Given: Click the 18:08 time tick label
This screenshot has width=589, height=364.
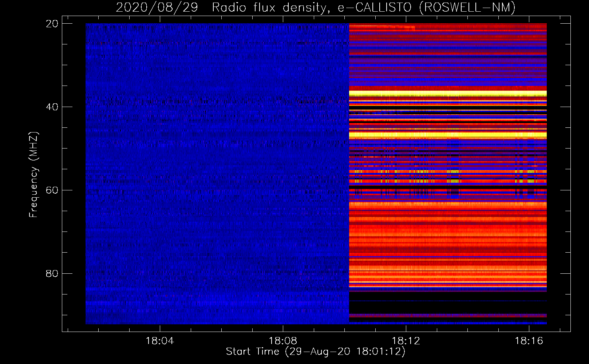Looking at the screenshot, I should (283, 341).
